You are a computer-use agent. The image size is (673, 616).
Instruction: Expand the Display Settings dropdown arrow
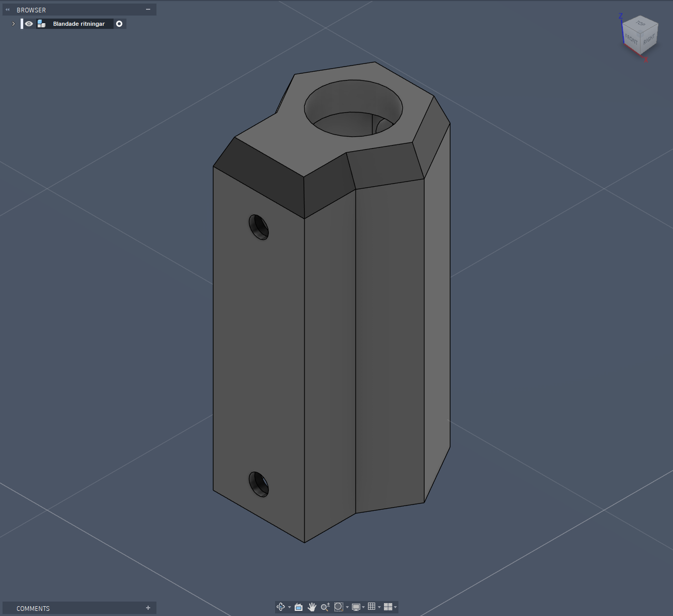363,607
